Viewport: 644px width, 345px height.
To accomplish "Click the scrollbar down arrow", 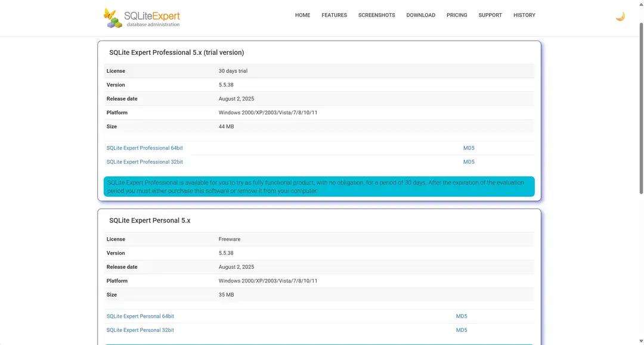I will (x=640, y=341).
